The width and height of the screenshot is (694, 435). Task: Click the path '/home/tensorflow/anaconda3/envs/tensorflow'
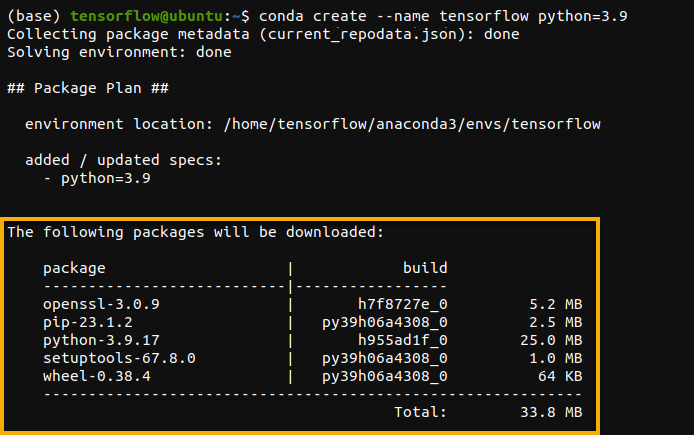click(412, 124)
